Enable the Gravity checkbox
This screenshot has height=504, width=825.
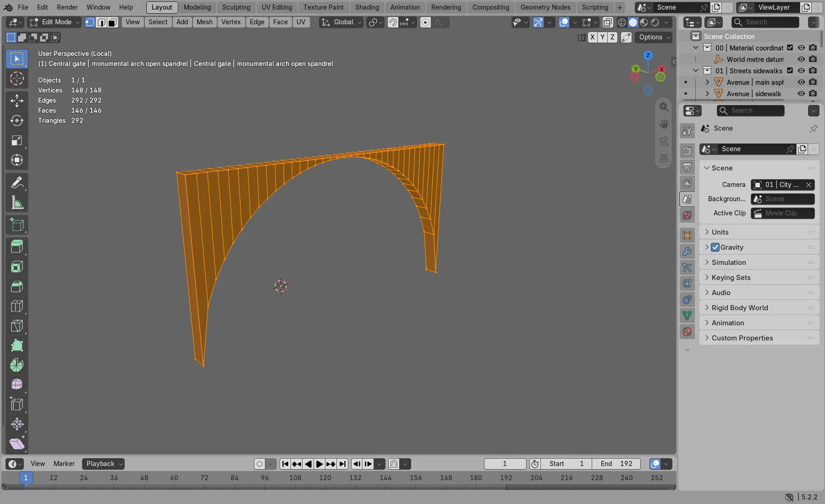tap(715, 247)
